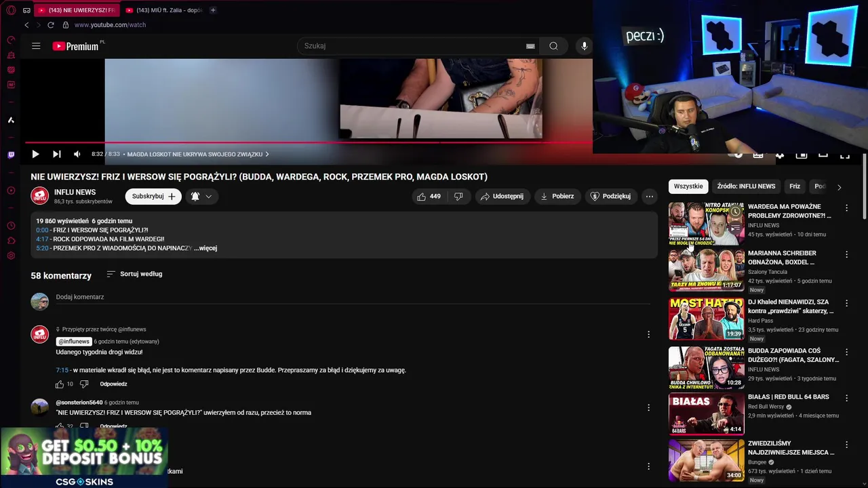Click the Podziękuj thanks button
The image size is (868, 488).
pyautogui.click(x=610, y=197)
